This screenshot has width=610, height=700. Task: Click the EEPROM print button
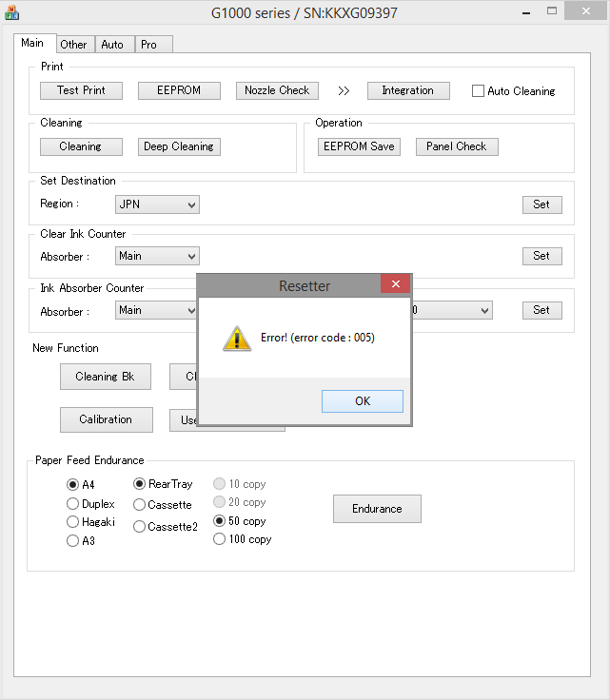[179, 90]
